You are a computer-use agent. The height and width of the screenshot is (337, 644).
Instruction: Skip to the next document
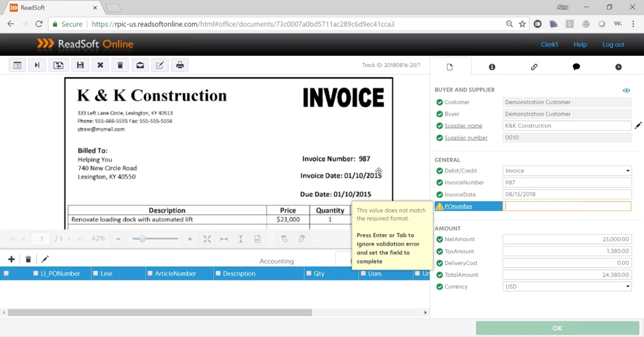pyautogui.click(x=38, y=64)
